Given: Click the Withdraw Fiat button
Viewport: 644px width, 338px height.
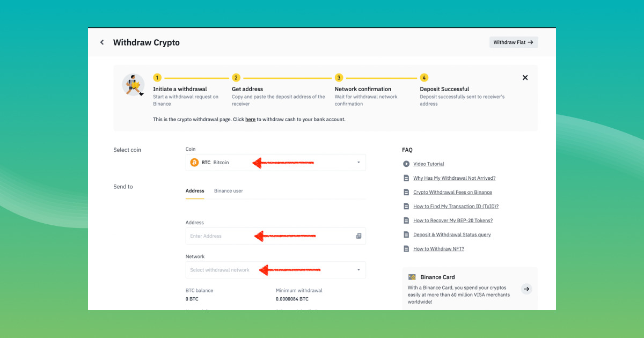Looking at the screenshot, I should (513, 42).
